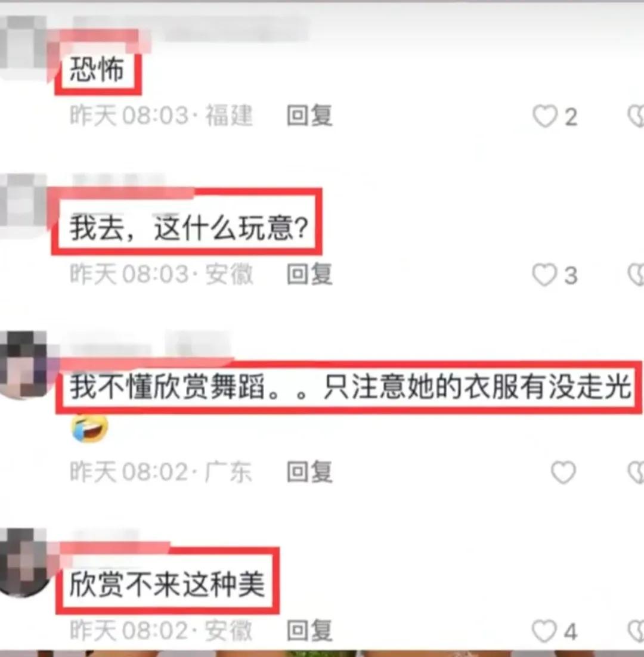Tap 回复 under "我去，这什么玩意?"
The height and width of the screenshot is (657, 644).
[x=309, y=274]
